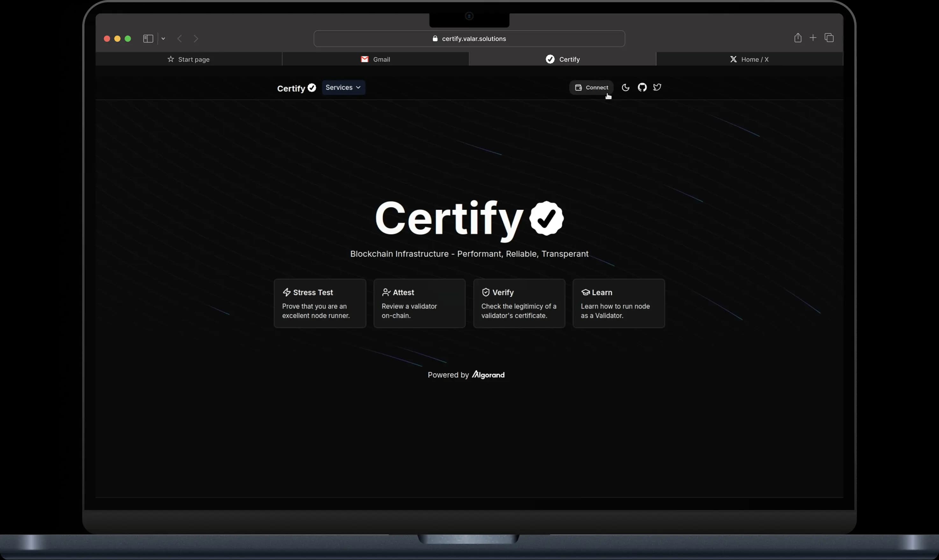The width and height of the screenshot is (939, 560).
Task: Switch to the Home / X tab
Action: [749, 59]
